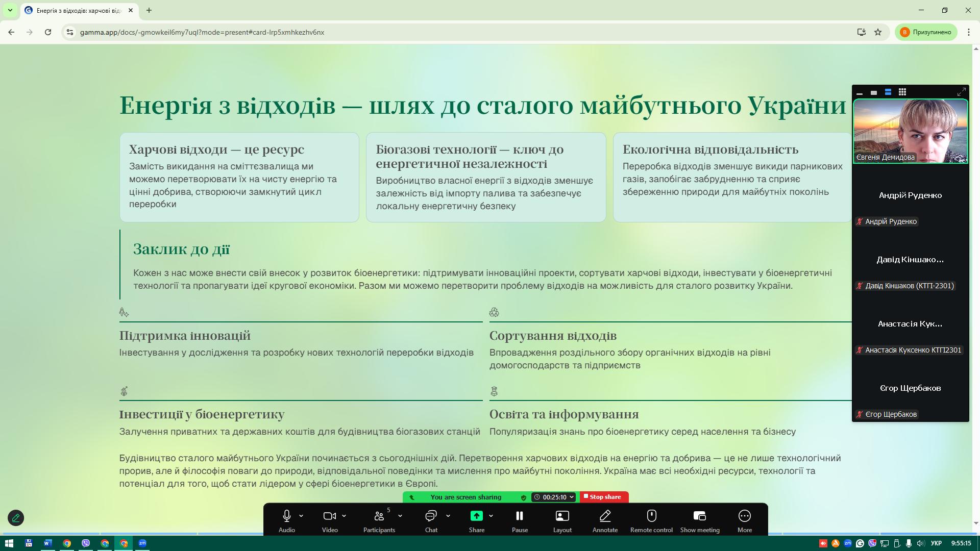Image resolution: width=980 pixels, height=551 pixels.
Task: Expand the Audio options arrow
Action: [301, 516]
